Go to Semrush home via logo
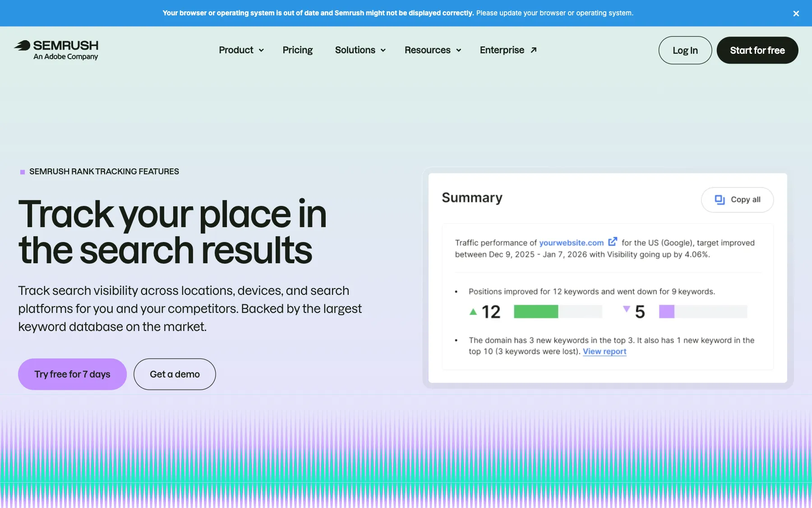This screenshot has width=812, height=508. point(56,50)
